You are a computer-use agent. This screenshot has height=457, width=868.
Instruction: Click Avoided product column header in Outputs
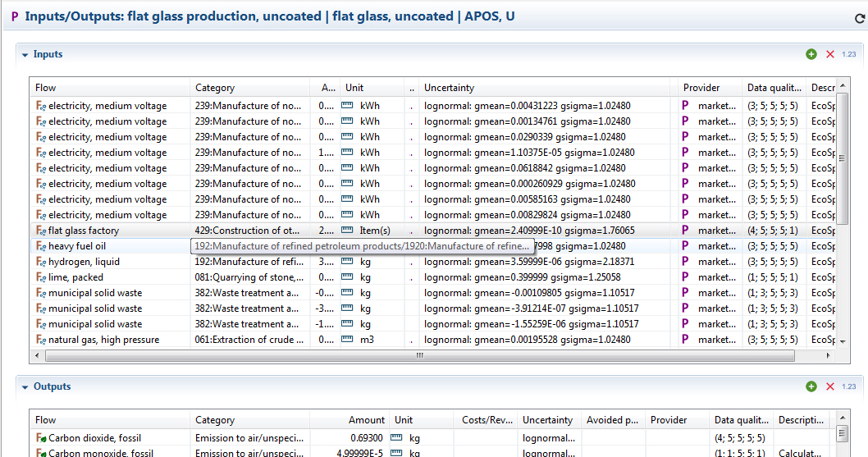[x=612, y=420]
